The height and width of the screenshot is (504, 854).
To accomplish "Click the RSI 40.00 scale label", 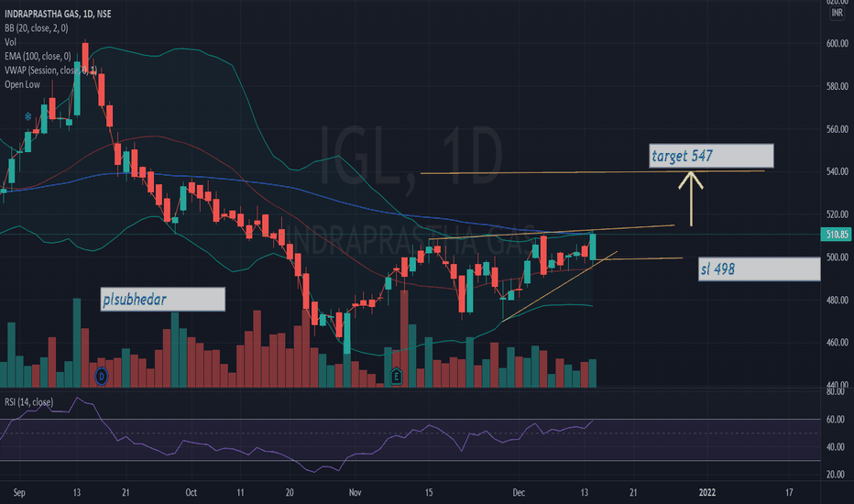I will (836, 447).
